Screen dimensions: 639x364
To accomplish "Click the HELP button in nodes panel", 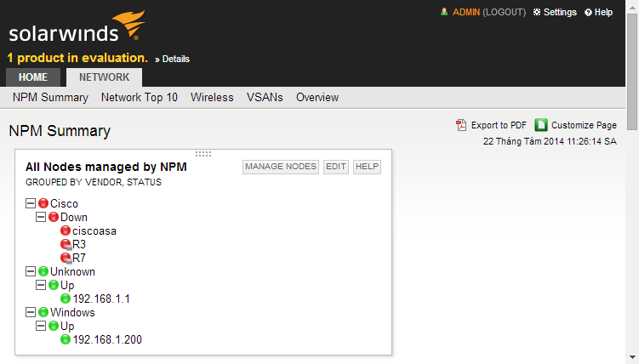I will (x=368, y=167).
